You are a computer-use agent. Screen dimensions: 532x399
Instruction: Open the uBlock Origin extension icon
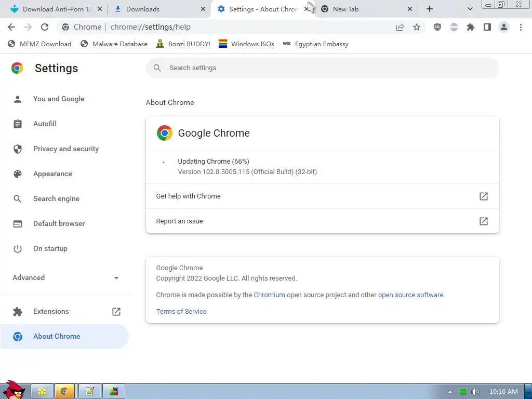point(437,27)
